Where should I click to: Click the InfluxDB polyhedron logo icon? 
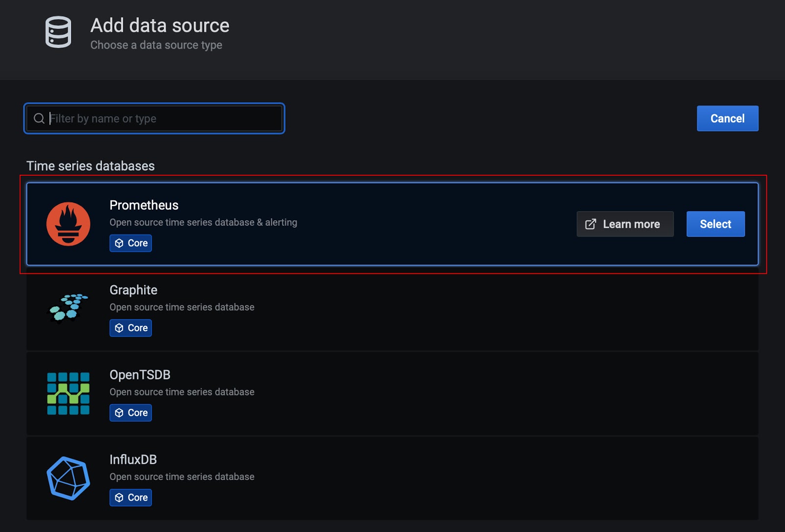tap(68, 479)
